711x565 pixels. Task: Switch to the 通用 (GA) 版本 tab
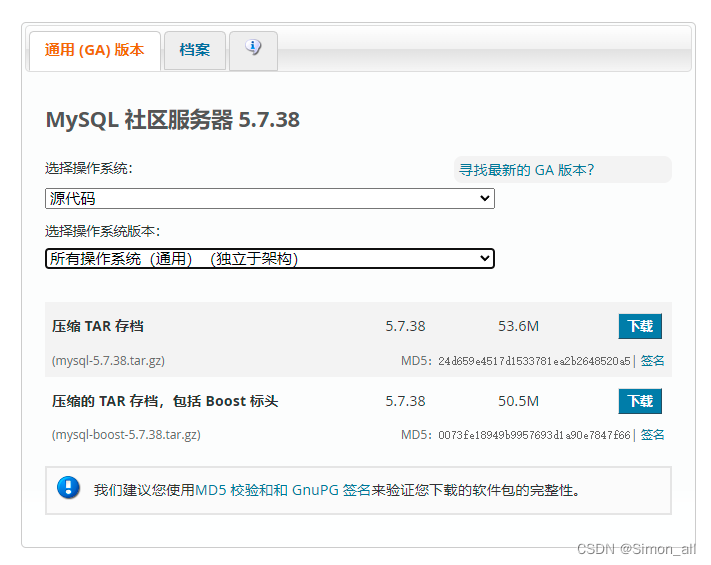[95, 50]
